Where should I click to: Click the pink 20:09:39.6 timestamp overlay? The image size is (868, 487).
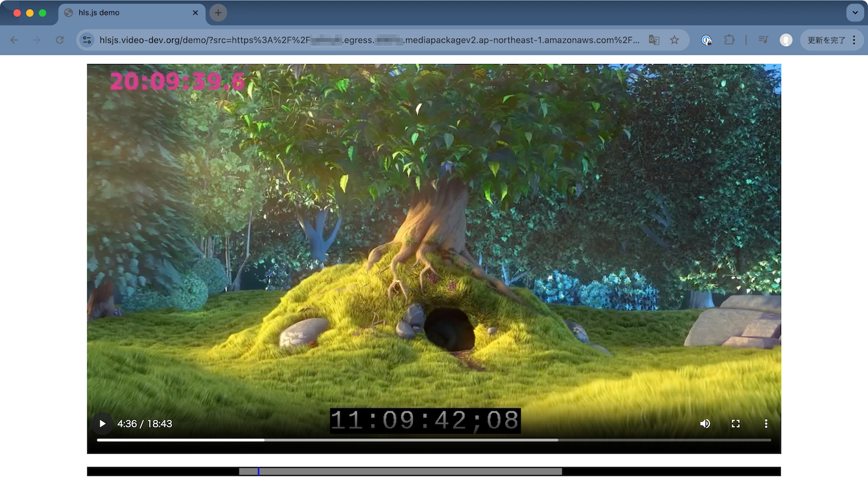point(177,81)
